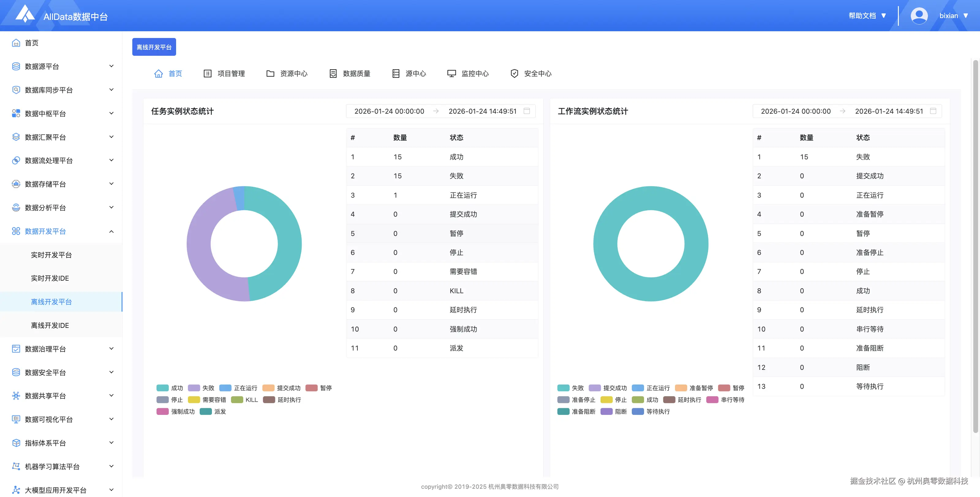Click the 监控中心 monitor icon
Viewport: 980px width, 497px height.
pyautogui.click(x=451, y=74)
